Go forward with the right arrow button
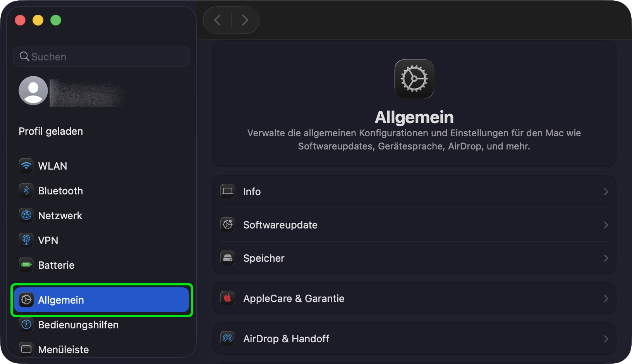This screenshot has width=632, height=364. click(x=245, y=20)
